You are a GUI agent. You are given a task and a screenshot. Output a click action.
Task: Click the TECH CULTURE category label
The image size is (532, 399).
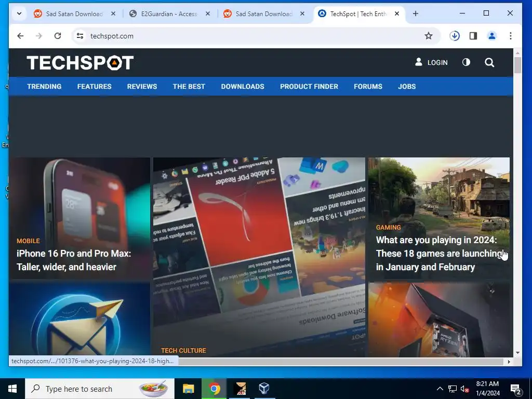(x=183, y=351)
